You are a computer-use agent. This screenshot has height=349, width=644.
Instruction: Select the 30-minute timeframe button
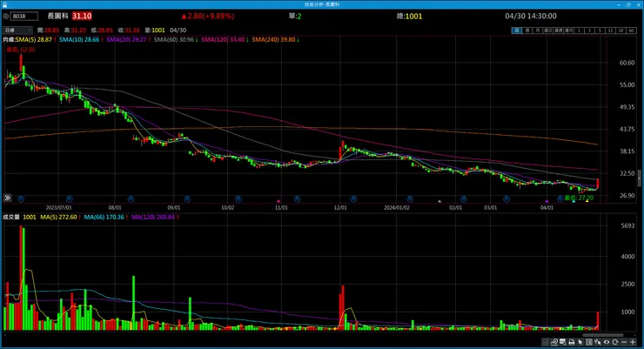621,30
